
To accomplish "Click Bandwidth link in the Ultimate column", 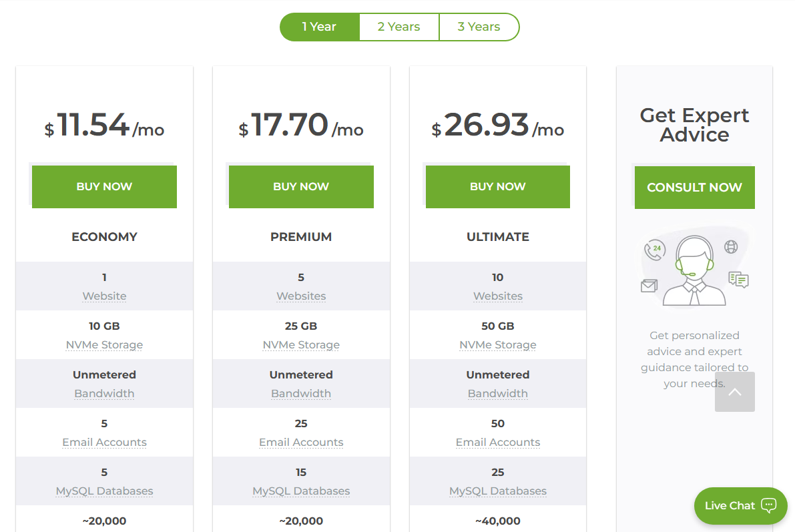I will click(x=497, y=393).
